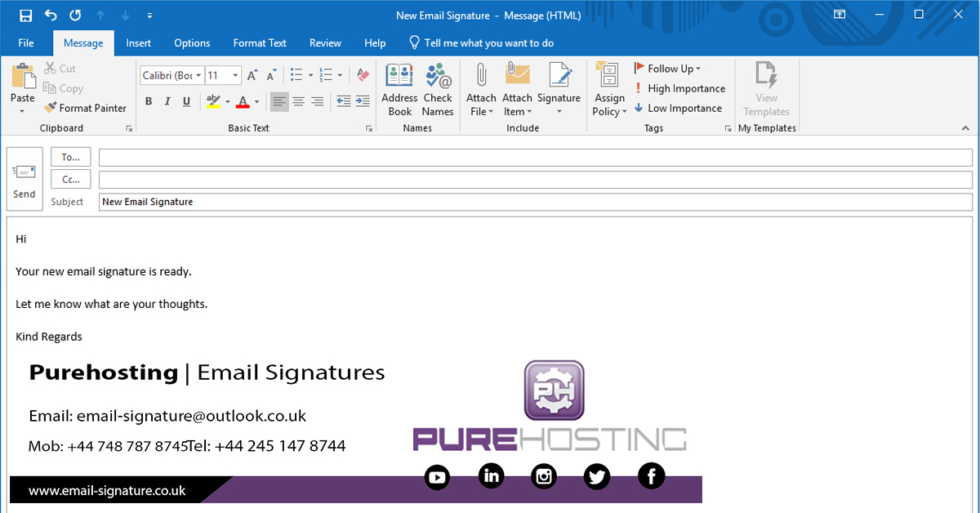Switch to the Options tab
The height and width of the screenshot is (513, 980).
[192, 43]
